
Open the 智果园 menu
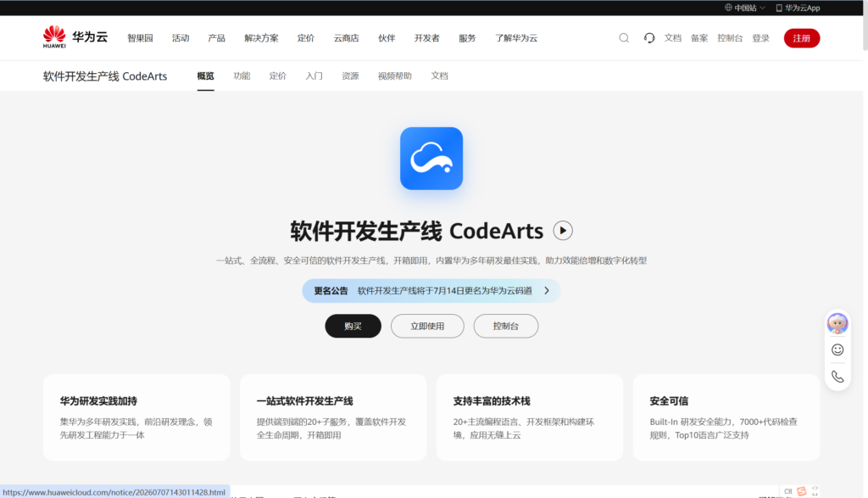pos(140,37)
